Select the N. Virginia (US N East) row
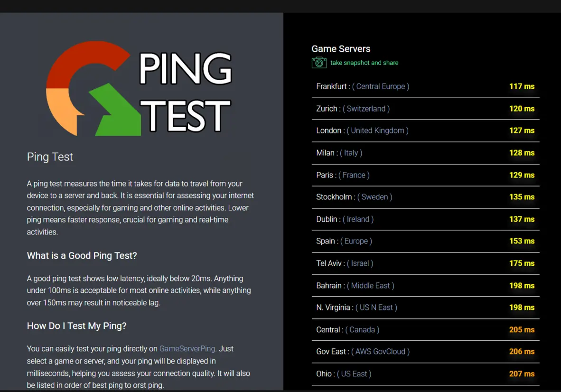The height and width of the screenshot is (392, 561). point(425,308)
